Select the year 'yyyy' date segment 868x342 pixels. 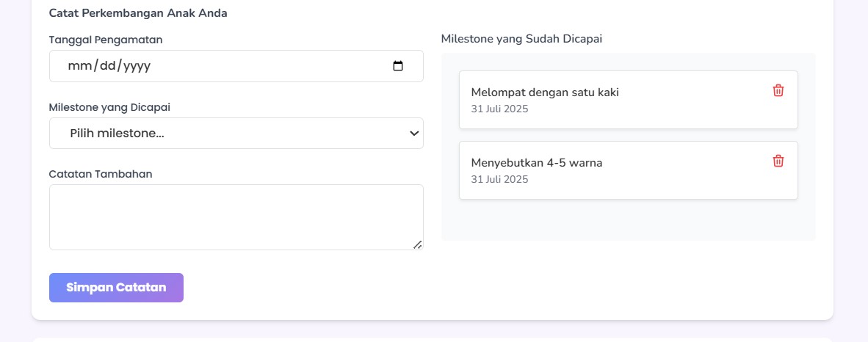coord(137,66)
